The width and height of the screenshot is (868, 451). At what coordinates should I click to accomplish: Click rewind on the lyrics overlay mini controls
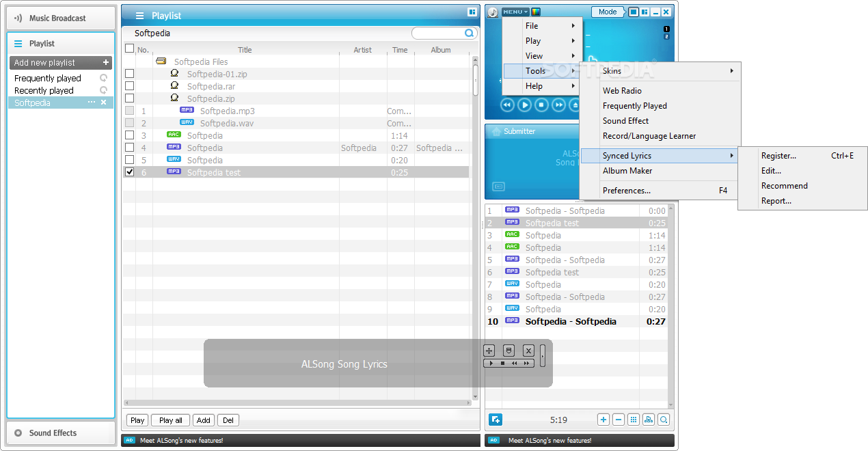(515, 364)
